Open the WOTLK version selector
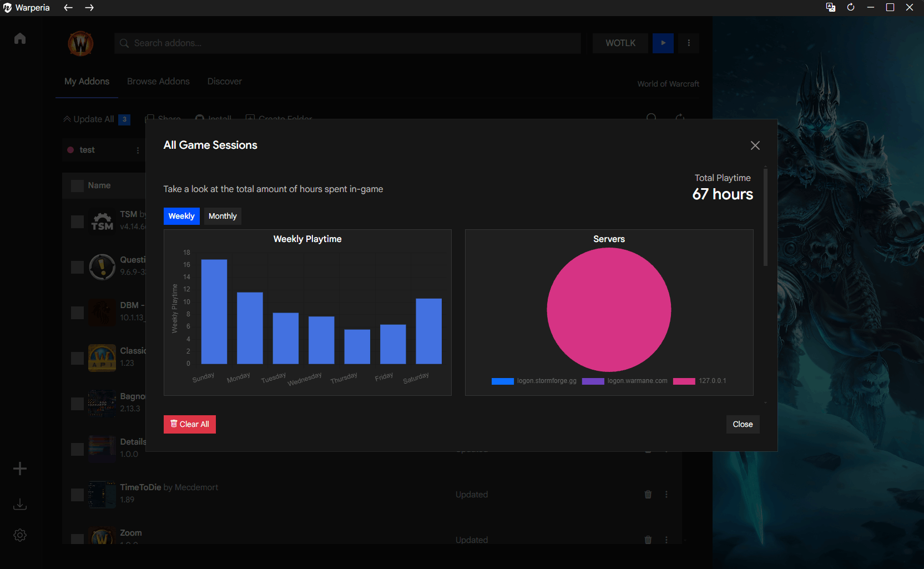This screenshot has height=569, width=924. pyautogui.click(x=620, y=43)
